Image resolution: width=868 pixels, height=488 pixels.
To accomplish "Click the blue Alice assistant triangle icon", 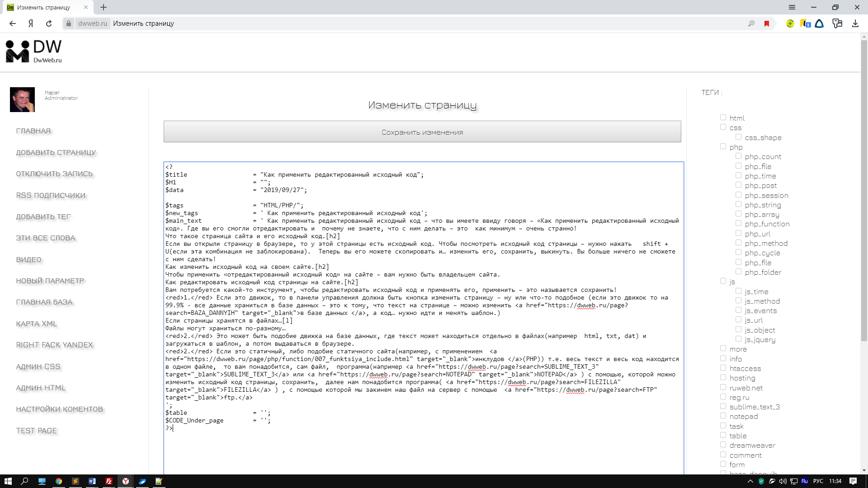I will point(819,23).
